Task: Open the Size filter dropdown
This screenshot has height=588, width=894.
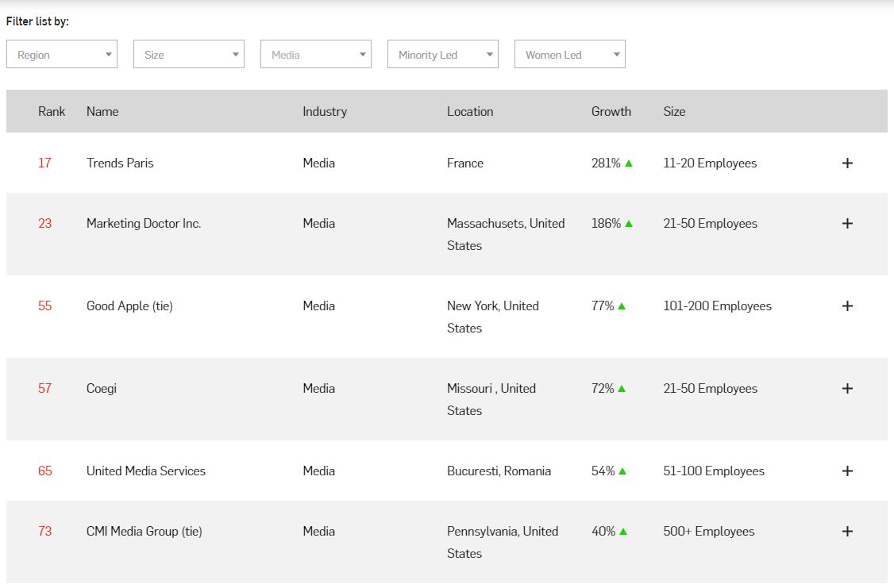Action: [189, 54]
